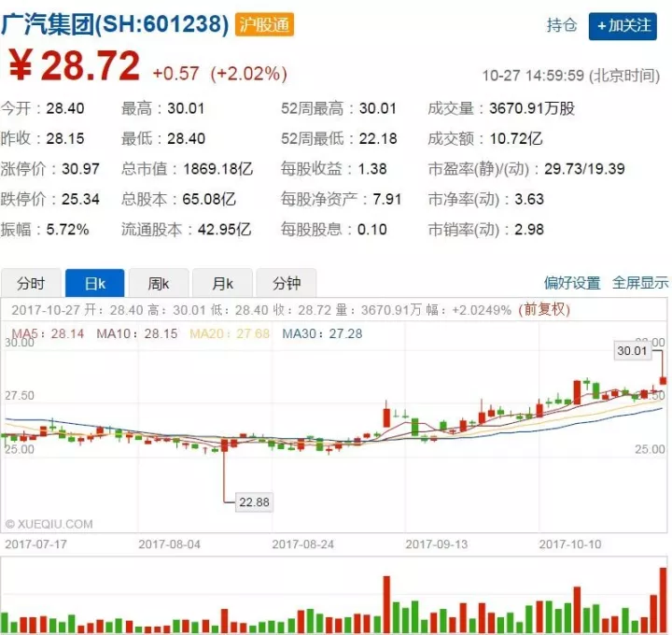Click the 今开 value 28.40
The image size is (672, 635).
(65, 108)
